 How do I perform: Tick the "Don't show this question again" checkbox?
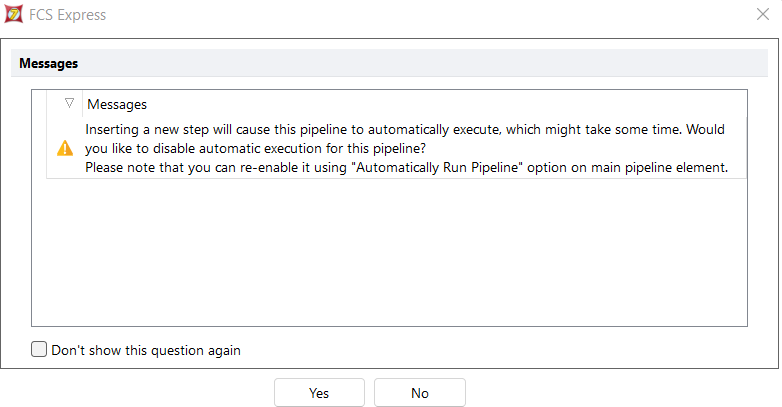(x=39, y=350)
